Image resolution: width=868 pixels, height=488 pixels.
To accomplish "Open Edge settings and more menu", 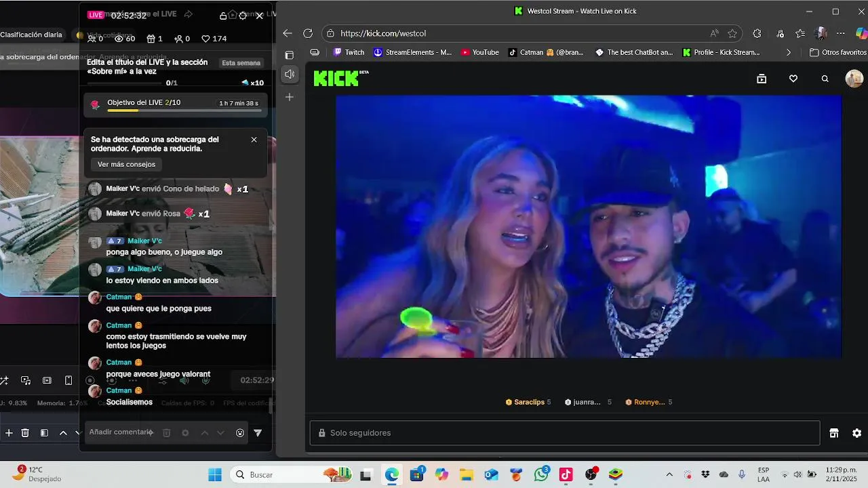I will click(841, 33).
